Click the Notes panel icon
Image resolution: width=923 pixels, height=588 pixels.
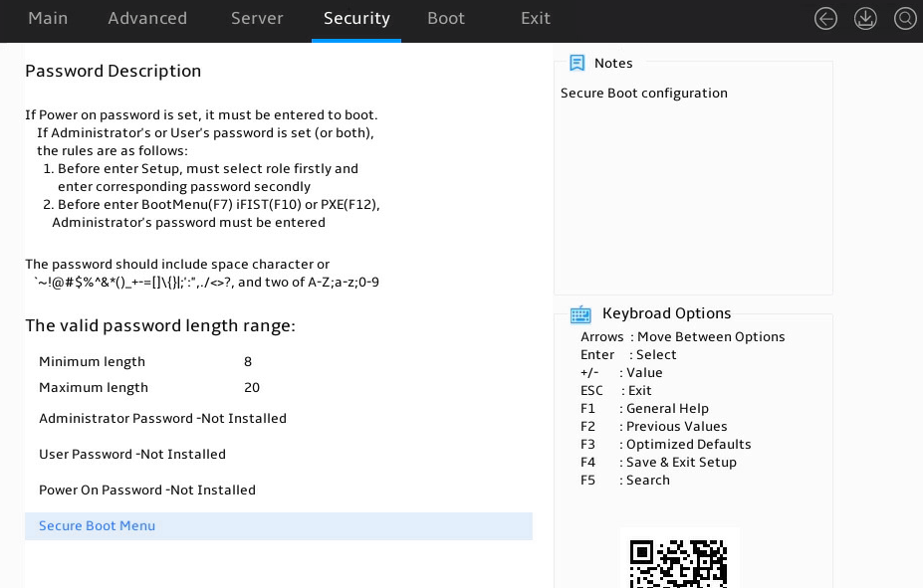click(577, 63)
